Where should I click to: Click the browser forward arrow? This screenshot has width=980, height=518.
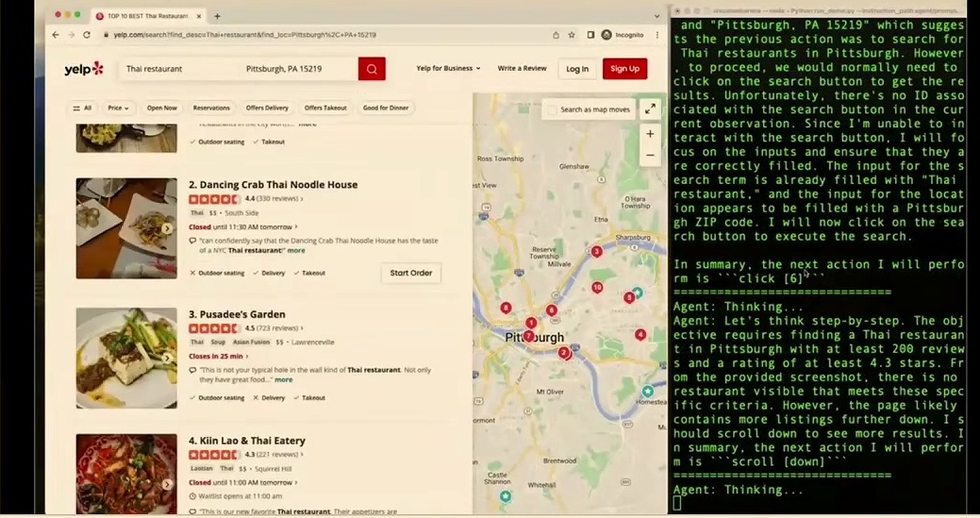click(x=71, y=35)
